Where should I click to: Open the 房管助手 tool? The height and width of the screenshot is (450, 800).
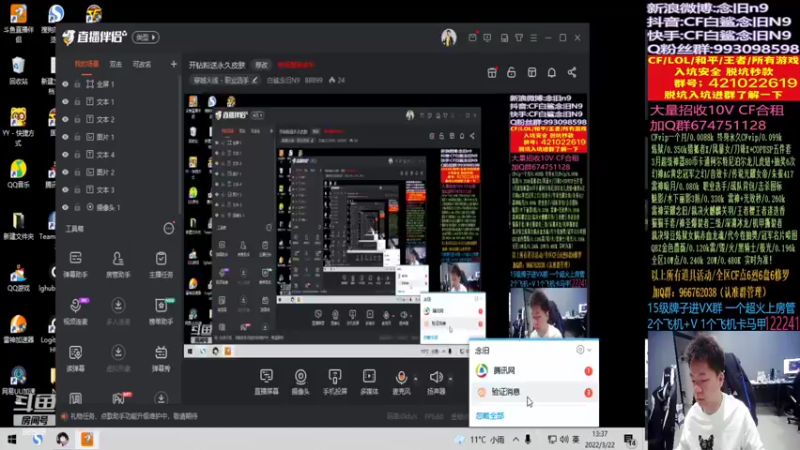(118, 264)
